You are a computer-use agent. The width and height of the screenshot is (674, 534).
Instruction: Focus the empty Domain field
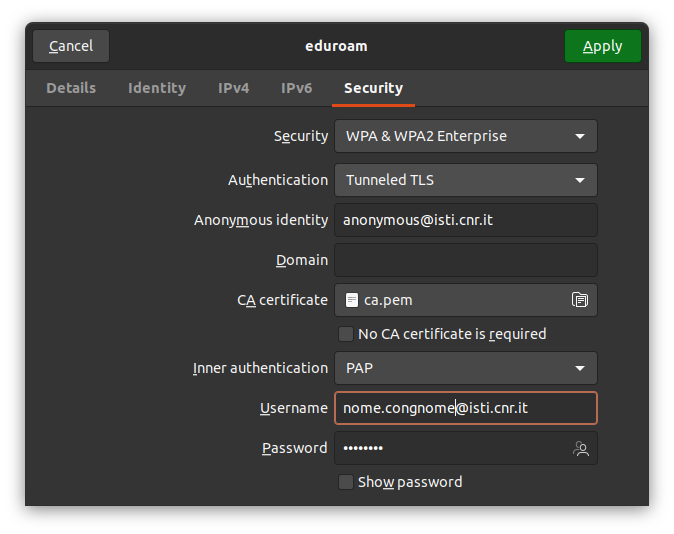pos(465,260)
